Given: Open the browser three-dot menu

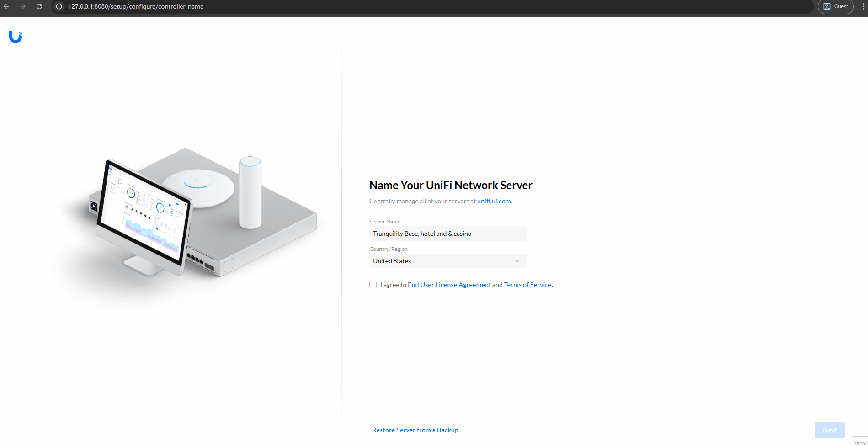Looking at the screenshot, I should (x=863, y=6).
